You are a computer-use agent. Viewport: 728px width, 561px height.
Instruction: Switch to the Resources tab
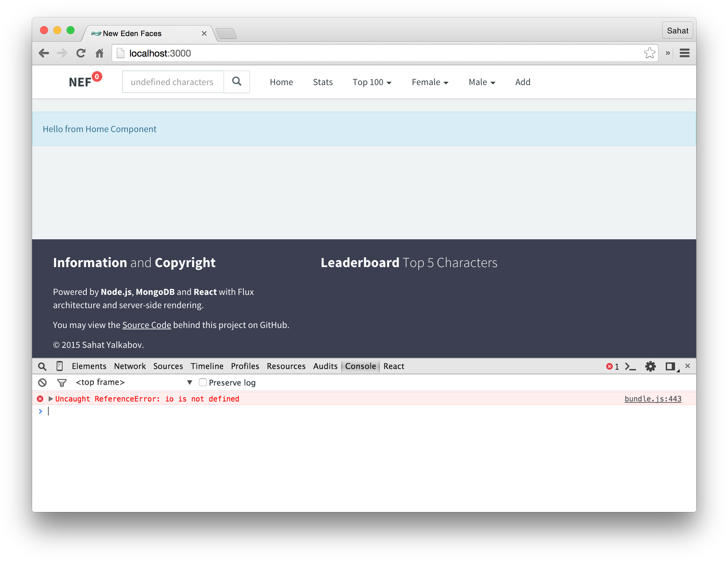coord(286,366)
